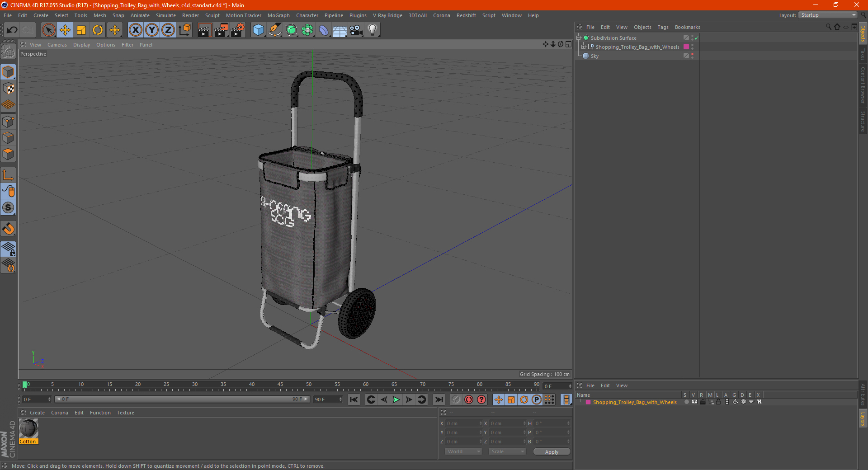Open the MoGraph array objects icon
Viewport: 868px width, 470px height.
(307, 30)
